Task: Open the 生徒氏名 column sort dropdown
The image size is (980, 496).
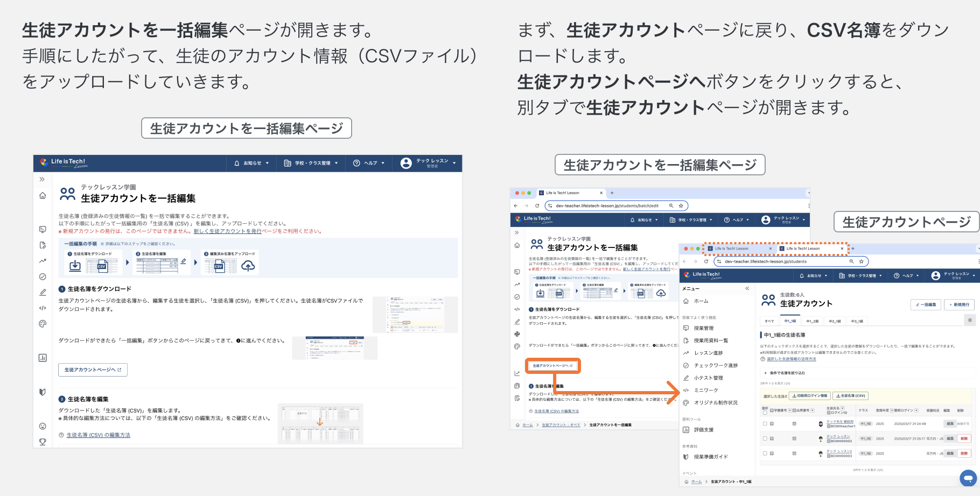Action: click(x=843, y=408)
